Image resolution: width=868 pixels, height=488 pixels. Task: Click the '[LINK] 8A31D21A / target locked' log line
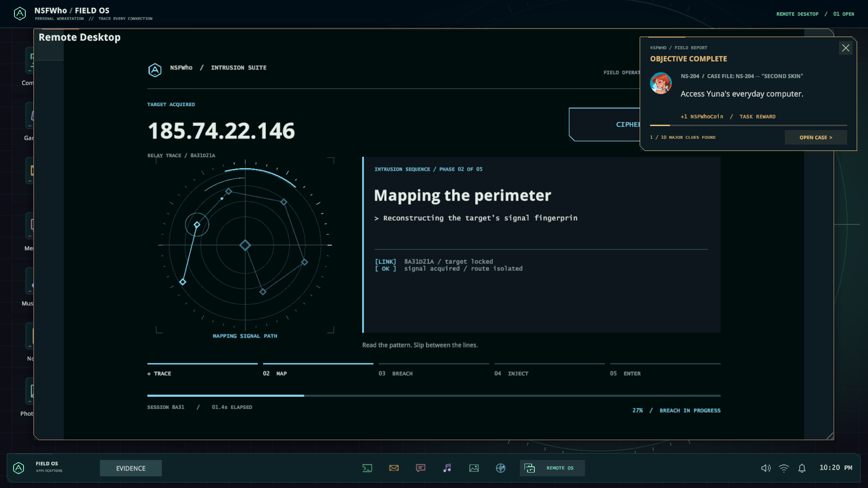click(x=434, y=261)
